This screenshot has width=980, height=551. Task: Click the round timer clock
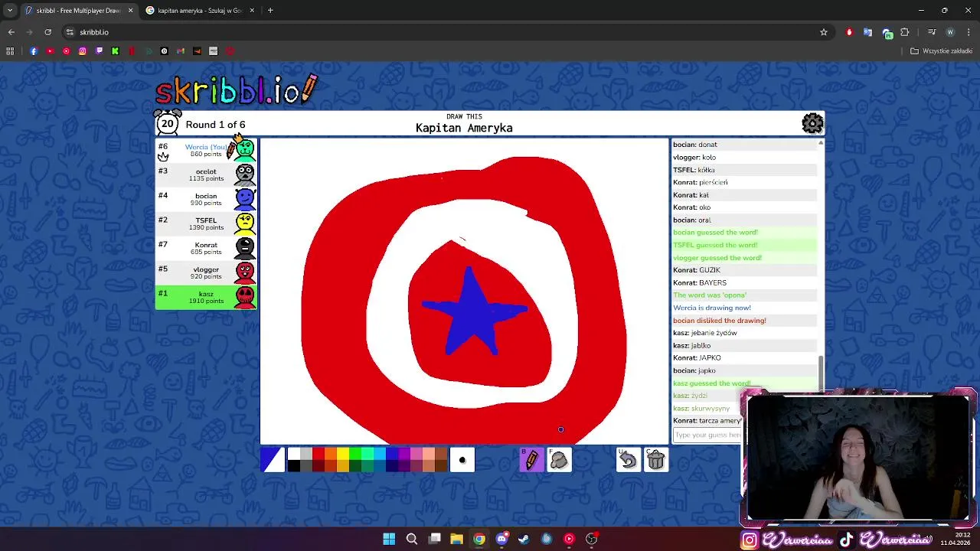[x=167, y=123]
